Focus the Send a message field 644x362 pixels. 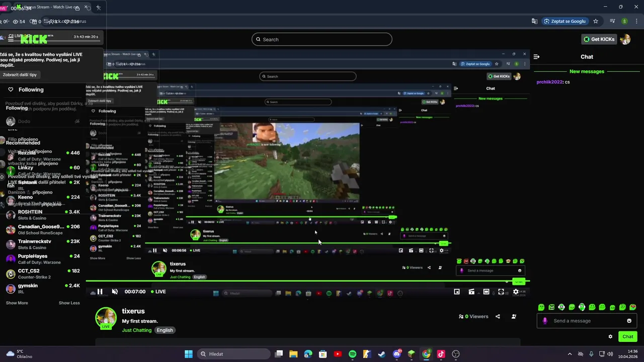point(587,321)
